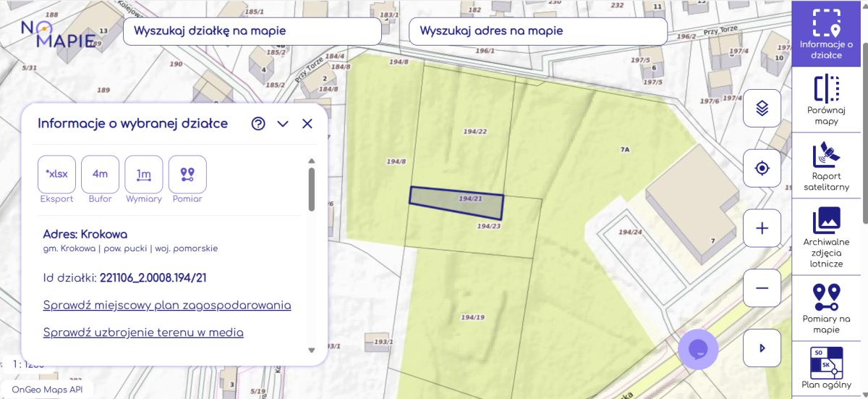This screenshot has width=868, height=399.
Task: Click the parcel id 221106_2.0008.194/21 text
Action: tap(155, 277)
